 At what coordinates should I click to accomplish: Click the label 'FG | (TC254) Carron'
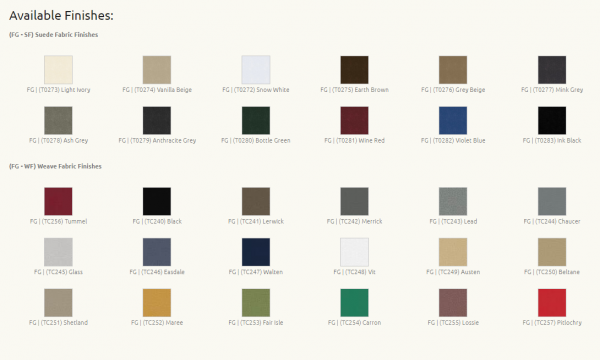[x=354, y=323]
